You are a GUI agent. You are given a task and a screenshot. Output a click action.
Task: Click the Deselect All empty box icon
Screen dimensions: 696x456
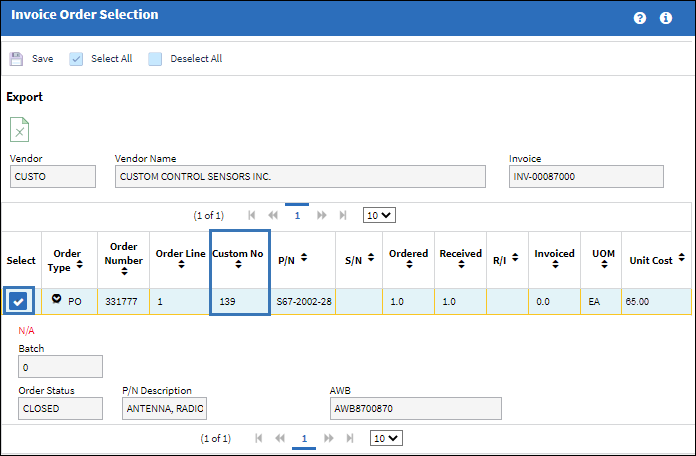pyautogui.click(x=155, y=59)
